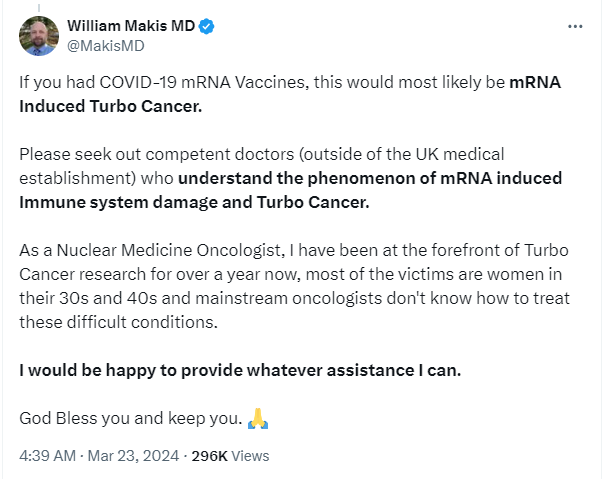
Task: Click the blue verified checkmark badge
Action: tap(206, 27)
